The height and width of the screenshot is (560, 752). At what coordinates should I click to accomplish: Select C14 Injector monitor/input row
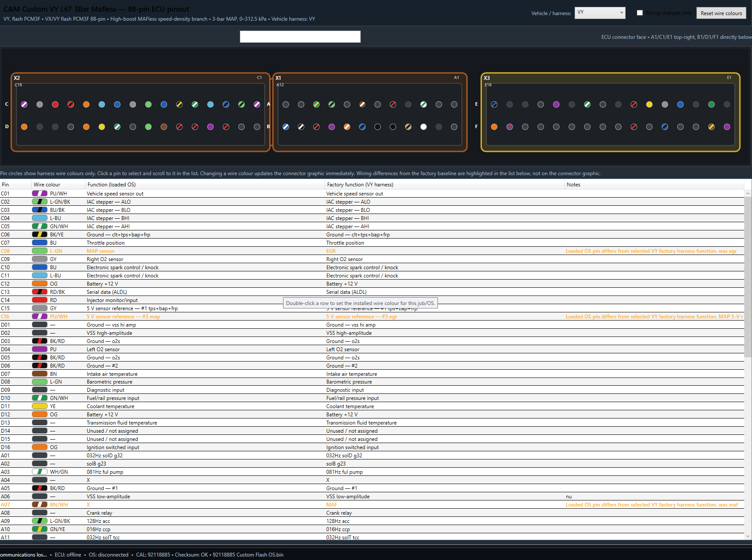(x=372, y=300)
